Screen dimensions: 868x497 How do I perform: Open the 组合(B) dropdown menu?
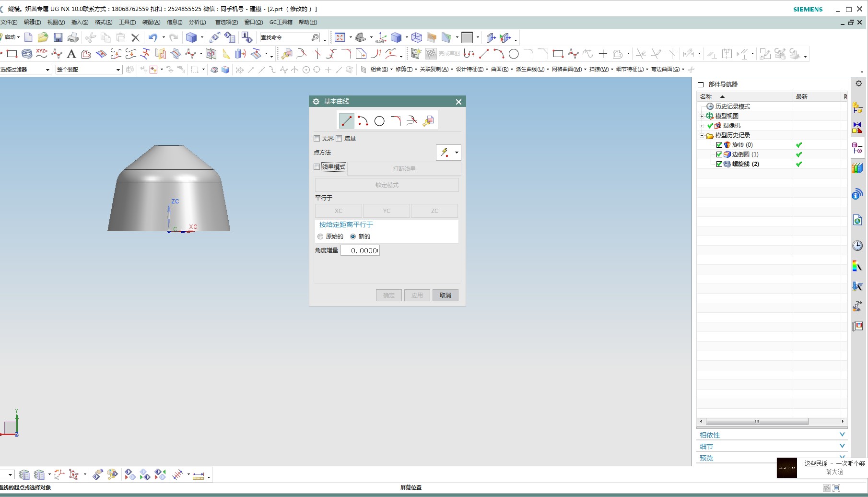(x=382, y=70)
